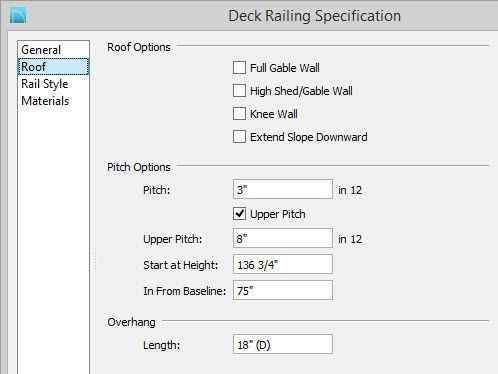Click the Chief Architect app icon in title bar

pyautogui.click(x=18, y=16)
